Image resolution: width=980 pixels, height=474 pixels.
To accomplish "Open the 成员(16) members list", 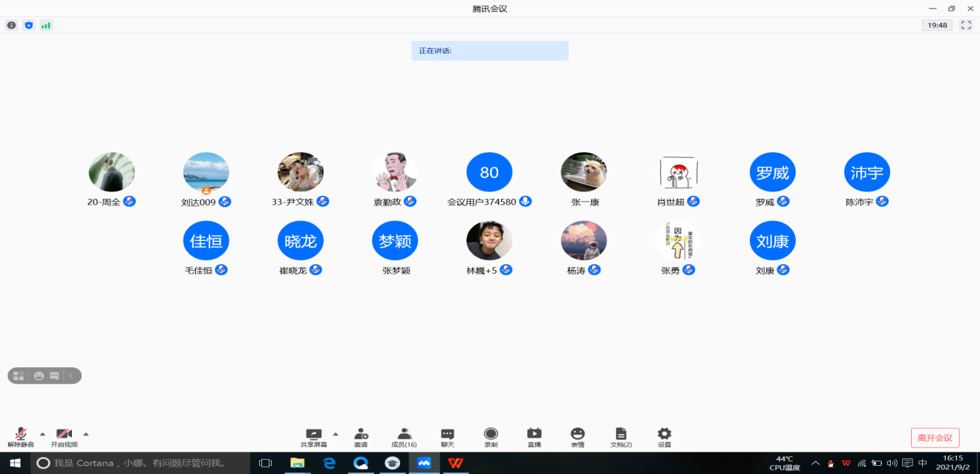I will [x=404, y=435].
